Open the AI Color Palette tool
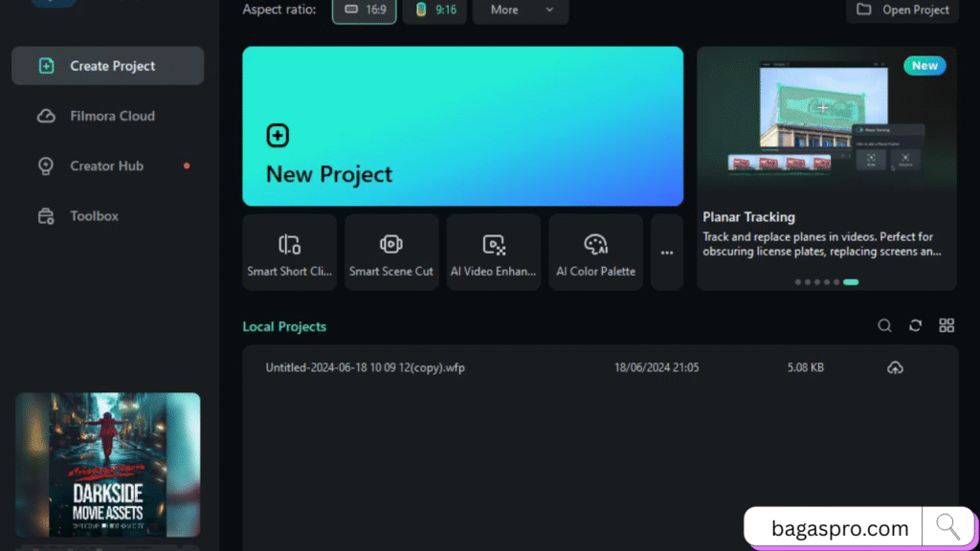980x551 pixels. coord(595,253)
